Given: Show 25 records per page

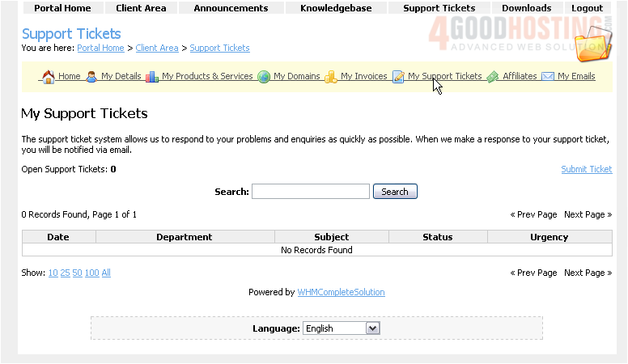Looking at the screenshot, I should [x=65, y=273].
